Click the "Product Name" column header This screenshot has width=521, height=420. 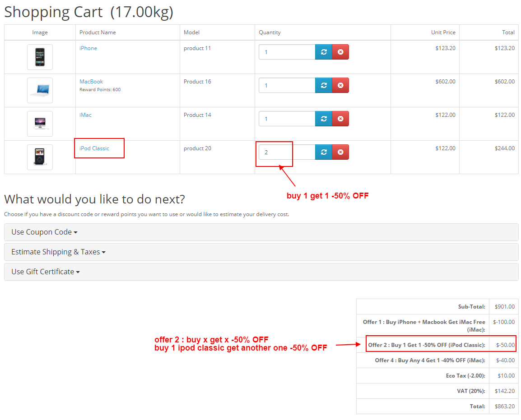coord(98,32)
